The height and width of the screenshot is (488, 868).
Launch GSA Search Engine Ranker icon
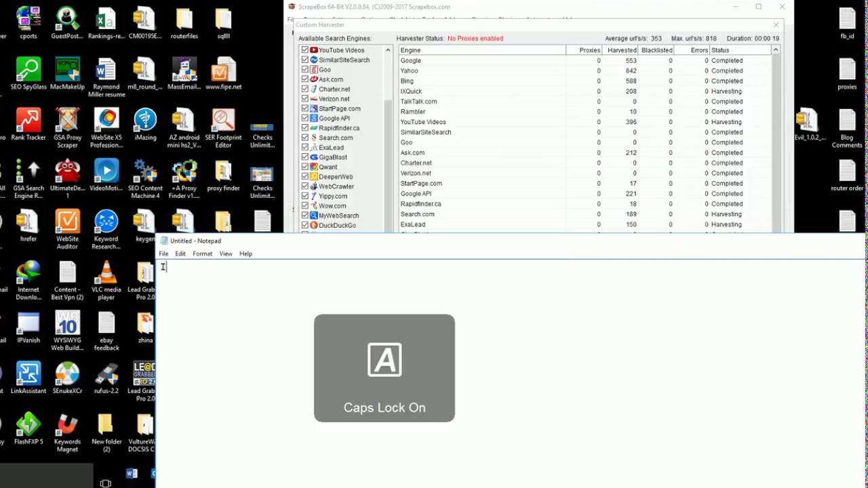click(x=28, y=179)
